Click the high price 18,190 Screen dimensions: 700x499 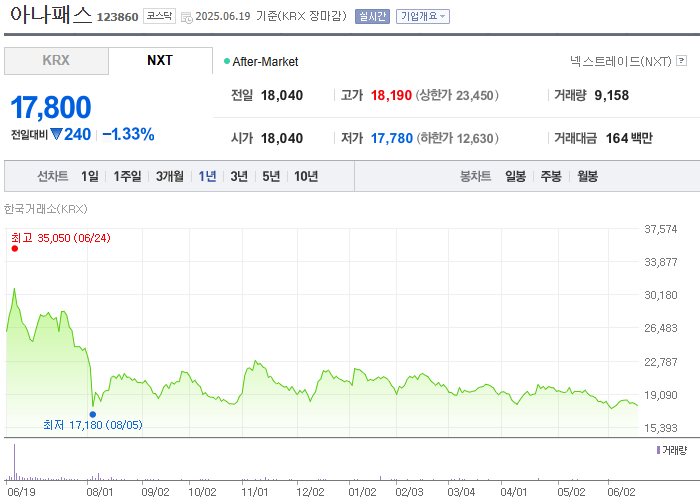click(x=391, y=95)
